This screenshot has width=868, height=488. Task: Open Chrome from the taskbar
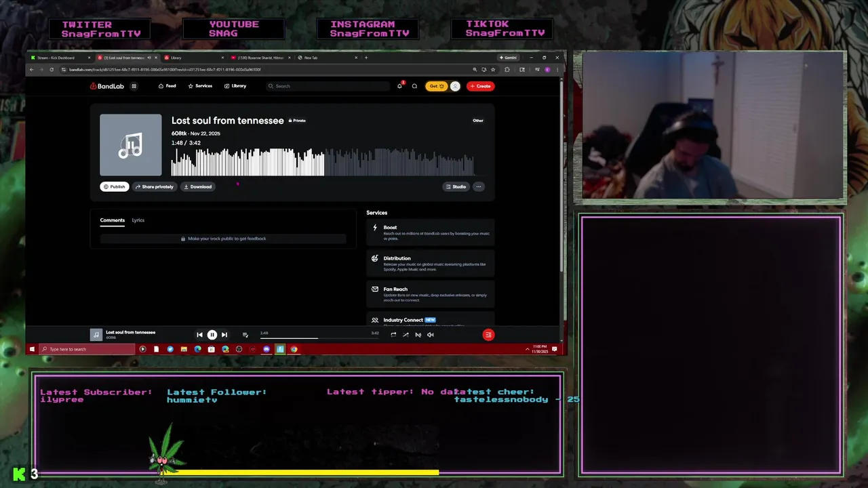point(294,349)
